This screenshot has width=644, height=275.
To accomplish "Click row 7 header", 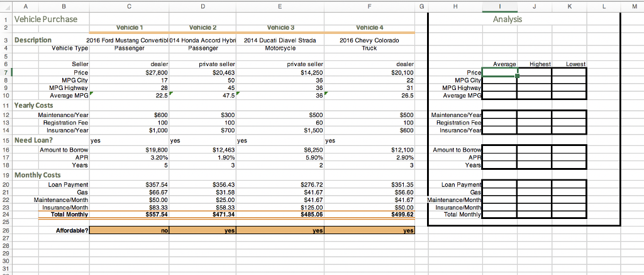I will click(x=6, y=72).
